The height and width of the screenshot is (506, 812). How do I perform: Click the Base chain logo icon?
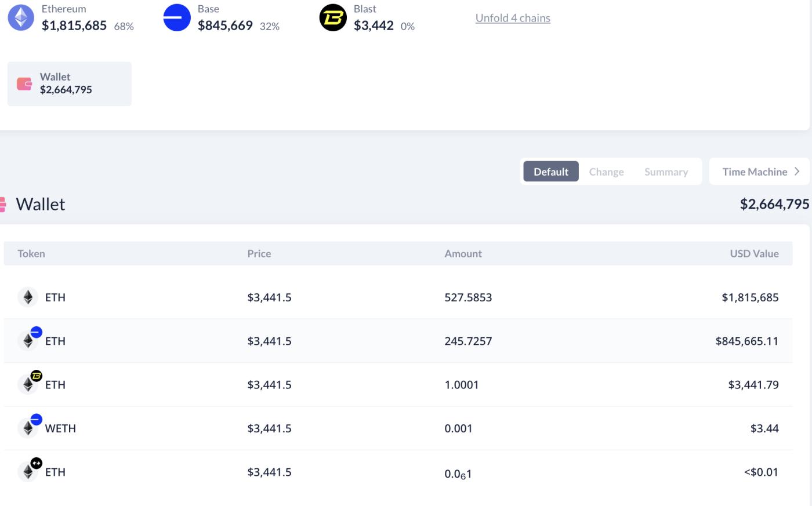pos(177,17)
